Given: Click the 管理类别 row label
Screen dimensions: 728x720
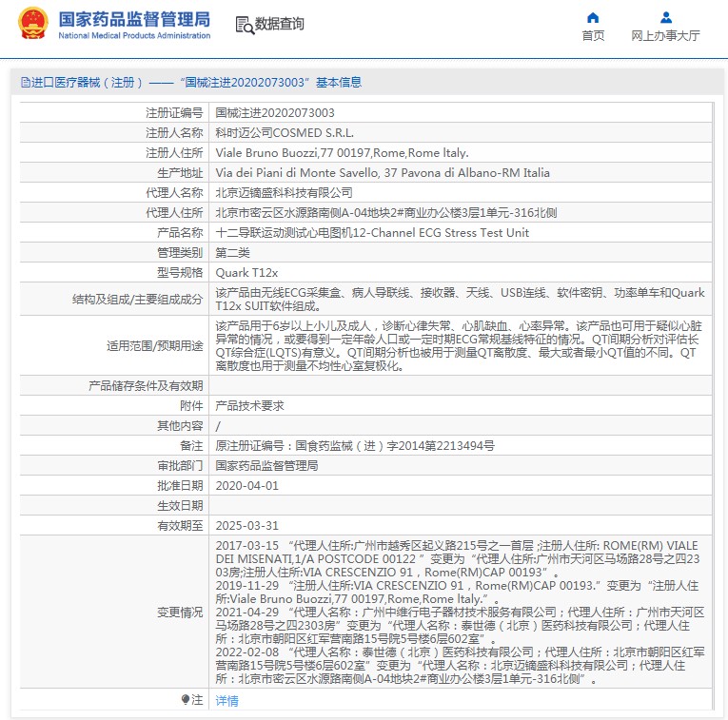Looking at the screenshot, I should (180, 252).
